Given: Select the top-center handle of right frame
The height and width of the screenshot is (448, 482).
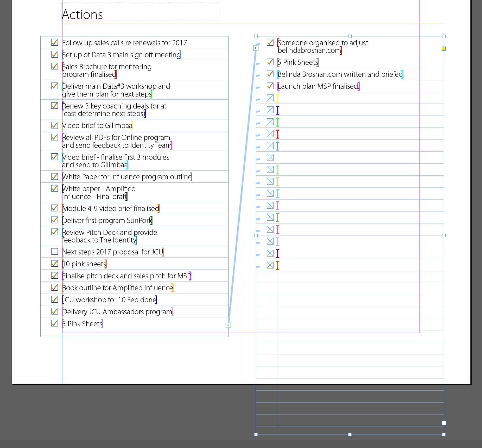Looking at the screenshot, I should [x=350, y=36].
